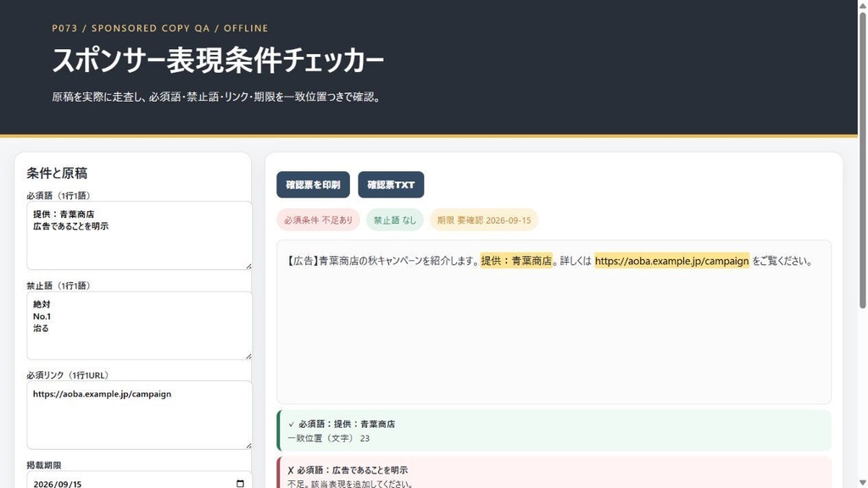Click the P073 / SPONSORED COPY QA / OFFLINE text
This screenshot has height=488, width=868.
pos(160,28)
